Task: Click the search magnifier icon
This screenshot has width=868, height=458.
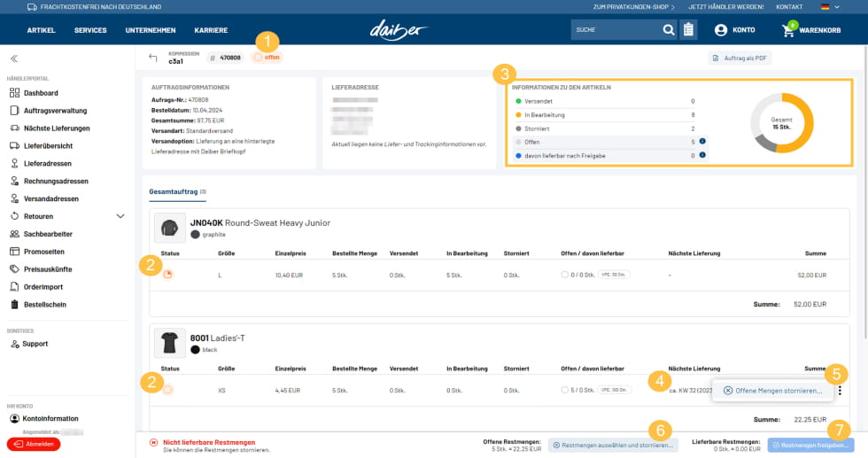Action: (x=669, y=30)
